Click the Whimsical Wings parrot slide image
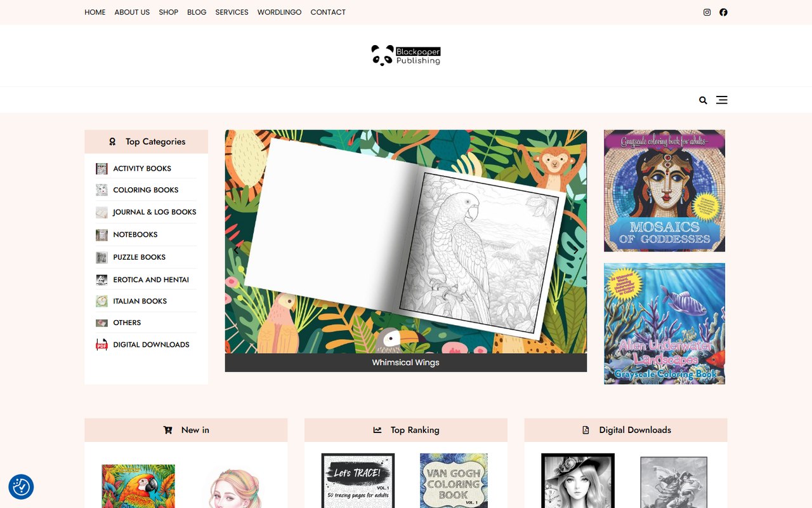The width and height of the screenshot is (812, 508). tap(406, 242)
